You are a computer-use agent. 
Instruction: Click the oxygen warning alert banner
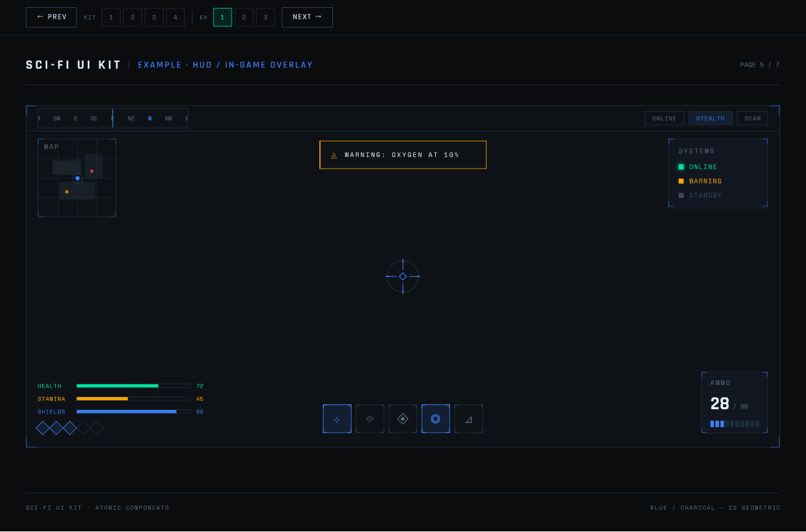pyautogui.click(x=403, y=154)
